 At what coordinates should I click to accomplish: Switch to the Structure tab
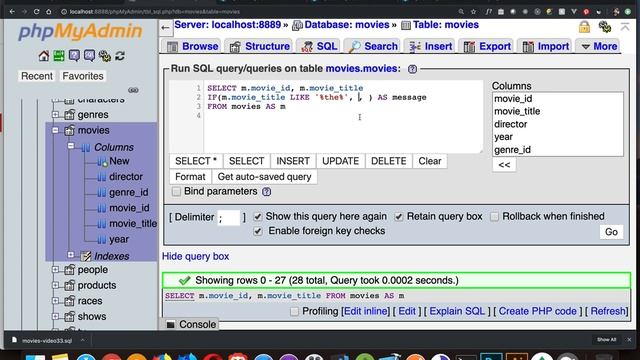point(259,47)
